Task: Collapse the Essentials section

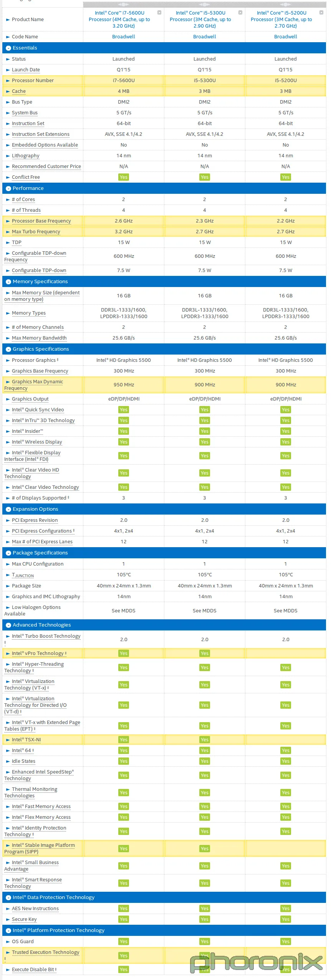Action: [x=8, y=48]
